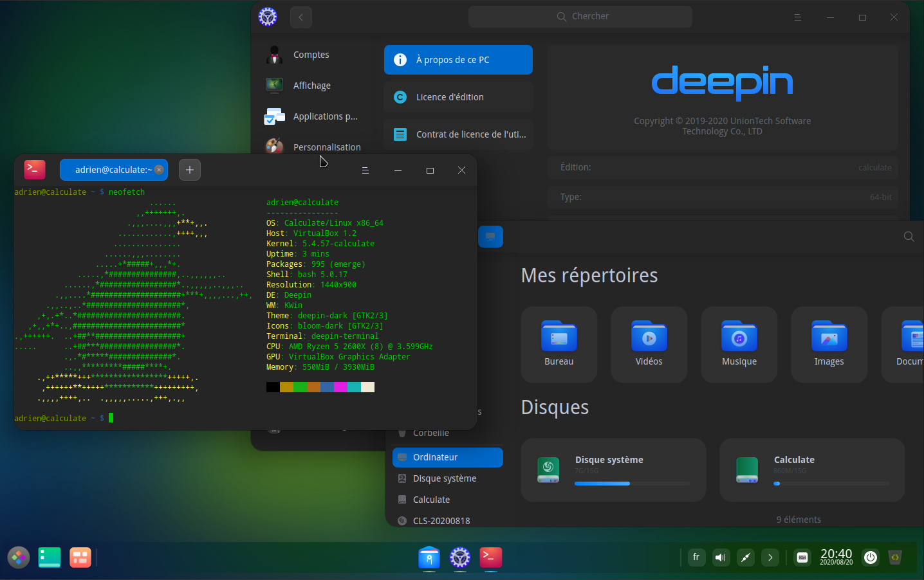Click the green swatch in neofetch palette
924x580 pixels.
tap(300, 387)
